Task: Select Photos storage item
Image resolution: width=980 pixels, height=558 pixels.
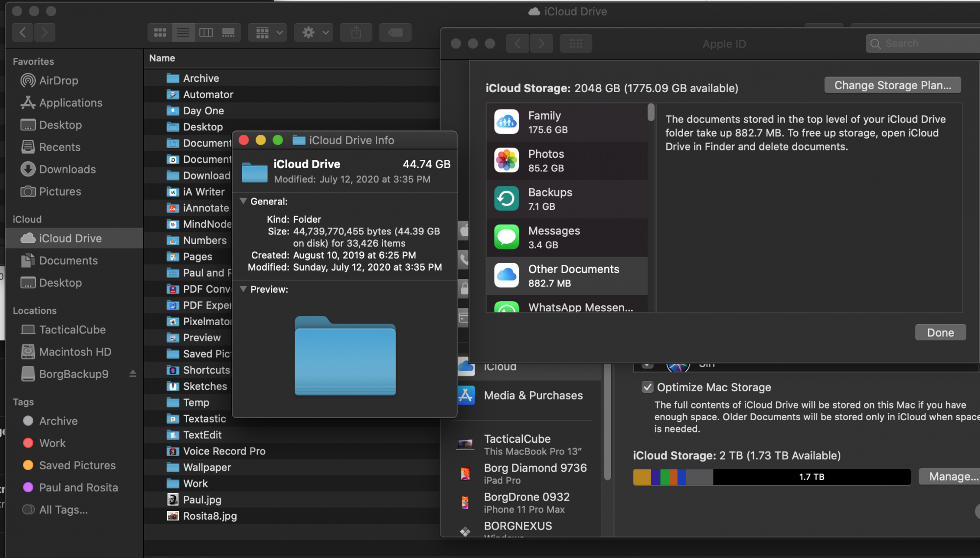Action: point(567,160)
